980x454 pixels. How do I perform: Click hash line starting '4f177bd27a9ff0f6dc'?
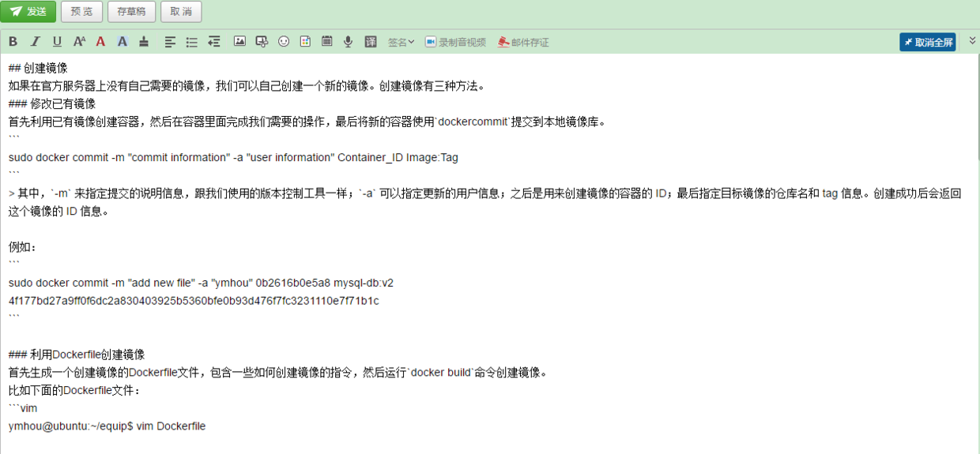[194, 301]
